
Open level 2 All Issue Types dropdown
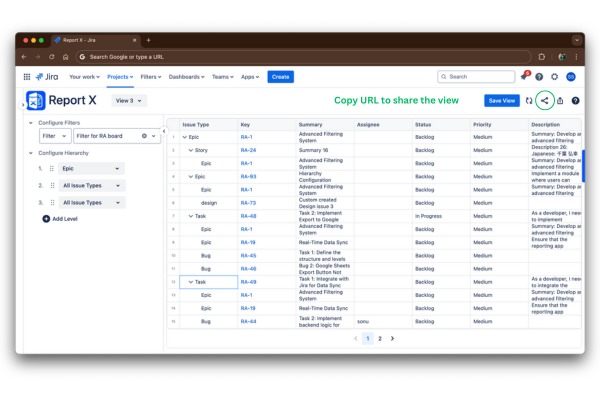[x=92, y=186]
